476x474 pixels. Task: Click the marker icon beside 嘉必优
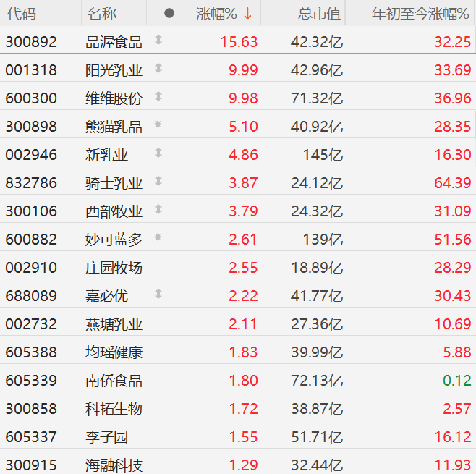tap(158, 294)
